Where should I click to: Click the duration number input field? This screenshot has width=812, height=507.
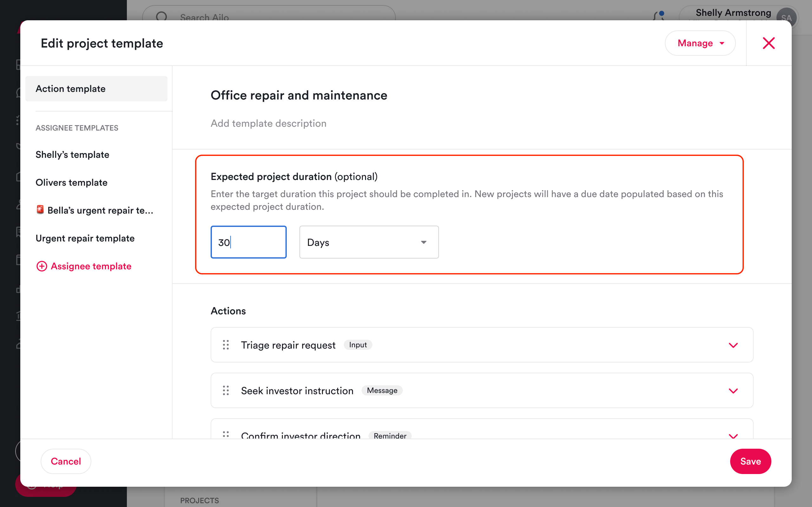pyautogui.click(x=248, y=242)
